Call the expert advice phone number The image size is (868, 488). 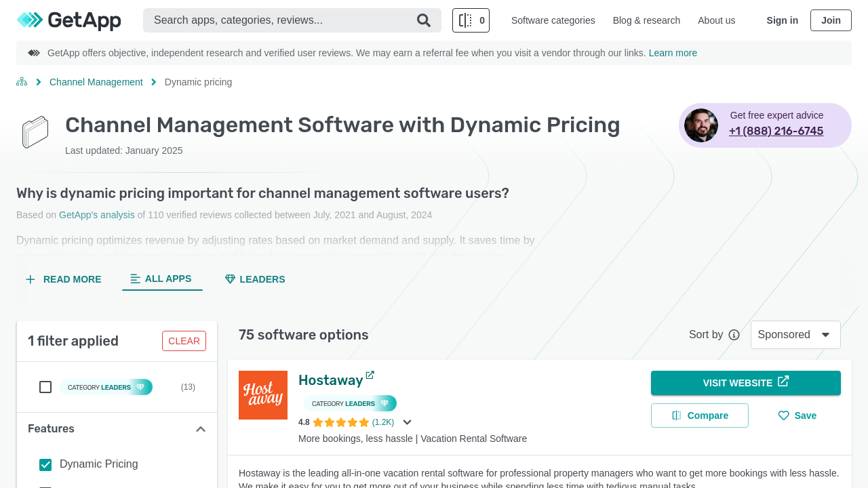[x=776, y=131]
